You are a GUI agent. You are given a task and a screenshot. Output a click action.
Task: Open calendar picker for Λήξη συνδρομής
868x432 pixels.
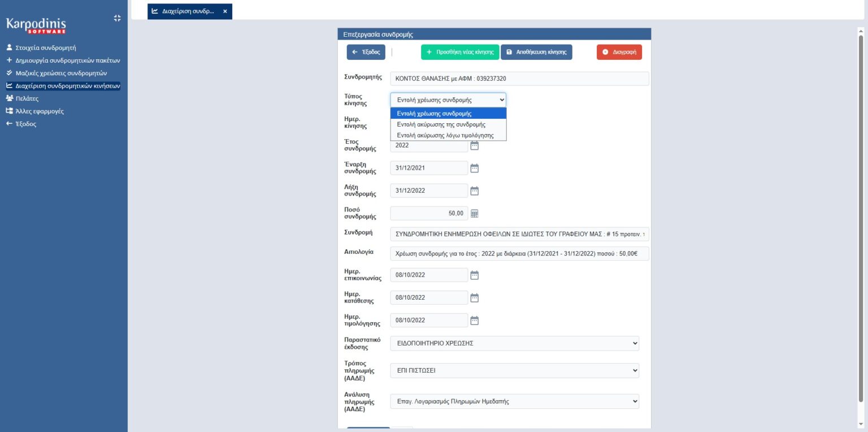pyautogui.click(x=474, y=191)
